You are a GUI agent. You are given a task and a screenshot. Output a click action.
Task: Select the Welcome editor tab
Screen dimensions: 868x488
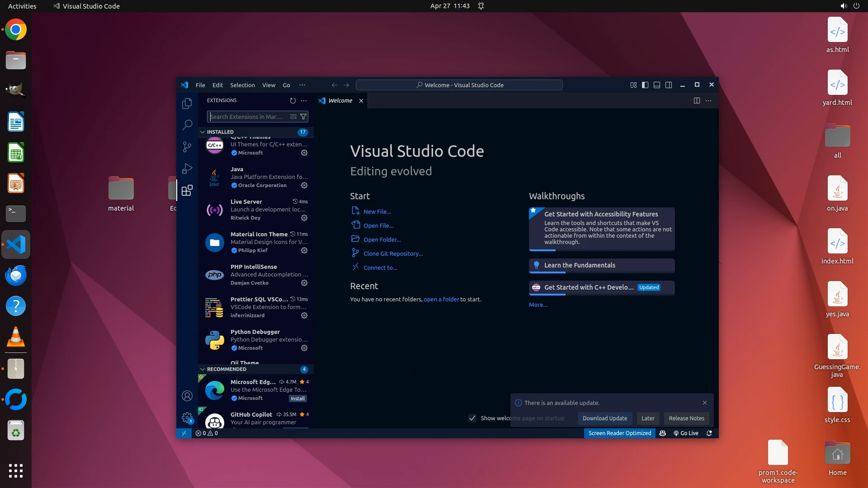point(340,100)
